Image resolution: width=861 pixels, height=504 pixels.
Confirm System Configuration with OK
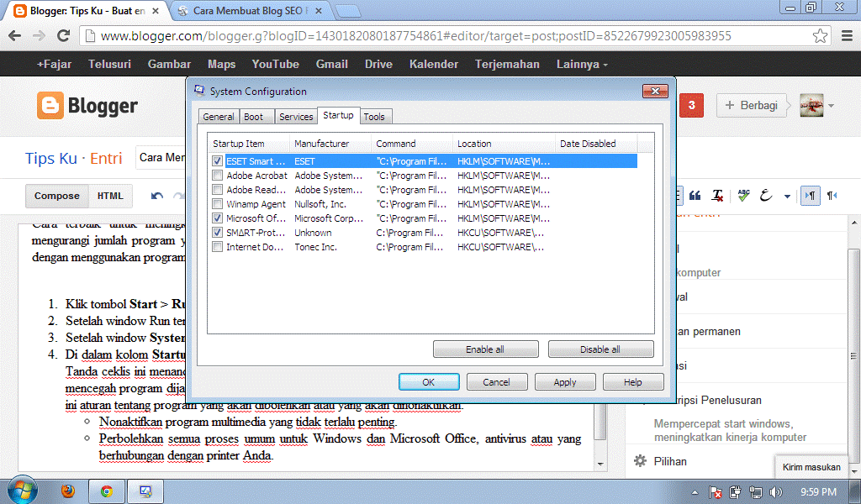pos(428,382)
